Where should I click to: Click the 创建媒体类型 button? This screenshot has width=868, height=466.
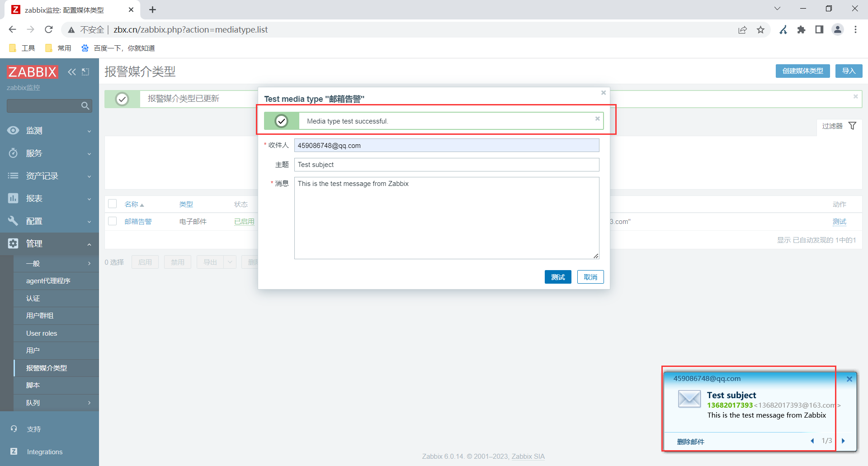[803, 71]
